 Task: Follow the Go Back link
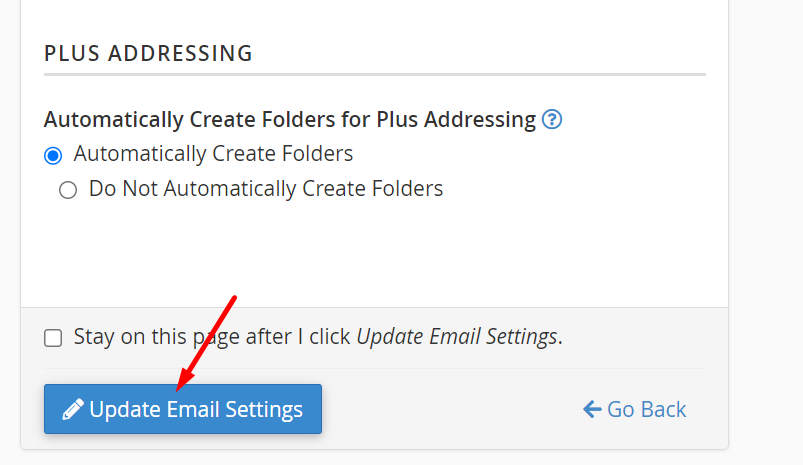point(635,409)
